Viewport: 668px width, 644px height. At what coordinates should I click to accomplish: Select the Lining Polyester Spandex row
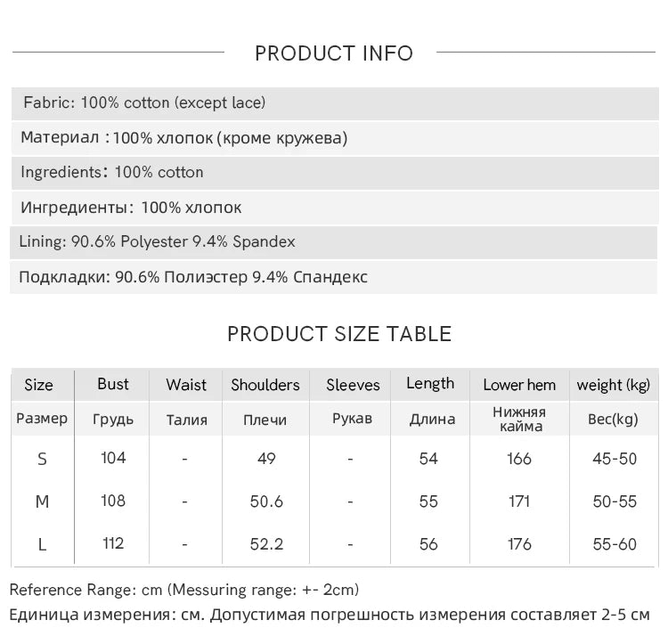tap(334, 242)
